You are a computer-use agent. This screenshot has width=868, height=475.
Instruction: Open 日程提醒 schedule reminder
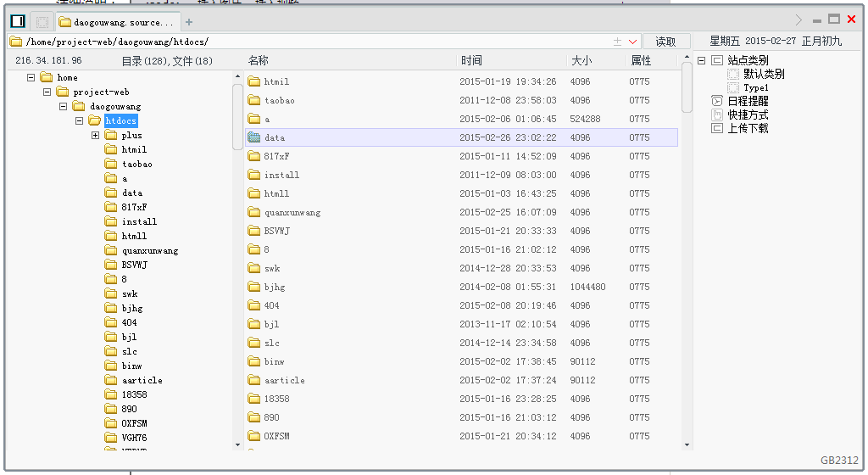(748, 101)
